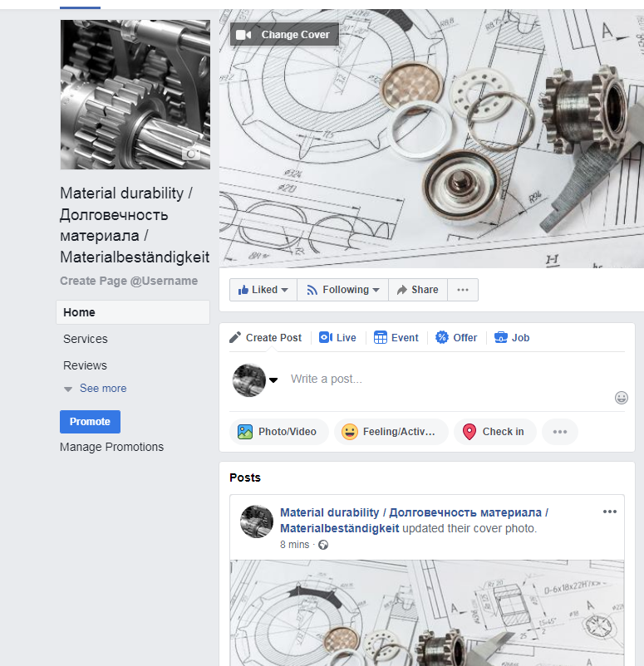The width and height of the screenshot is (644, 666).
Task: Click the camera icon on profile picture
Action: coord(191,154)
